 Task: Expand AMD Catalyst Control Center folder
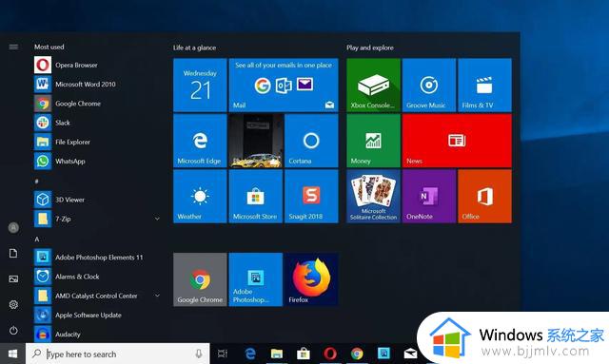coord(157,296)
